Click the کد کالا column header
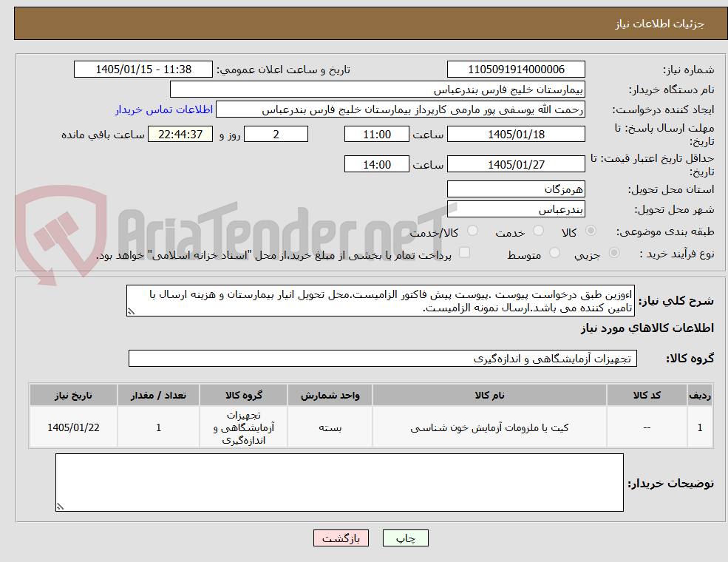Image resolution: width=728 pixels, height=562 pixels. tap(647, 396)
